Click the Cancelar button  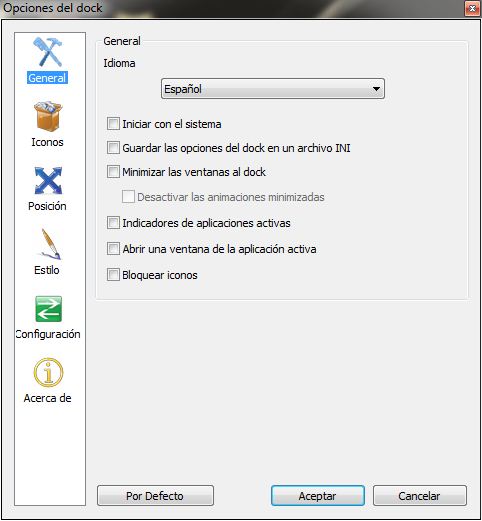click(420, 496)
